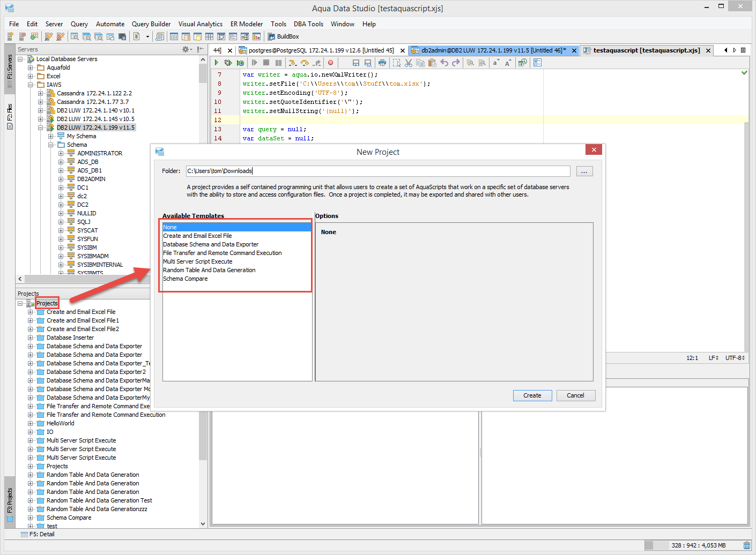This screenshot has width=756, height=555.
Task: Click the down arrow of Projects panel scrollbar
Action: 203,523
